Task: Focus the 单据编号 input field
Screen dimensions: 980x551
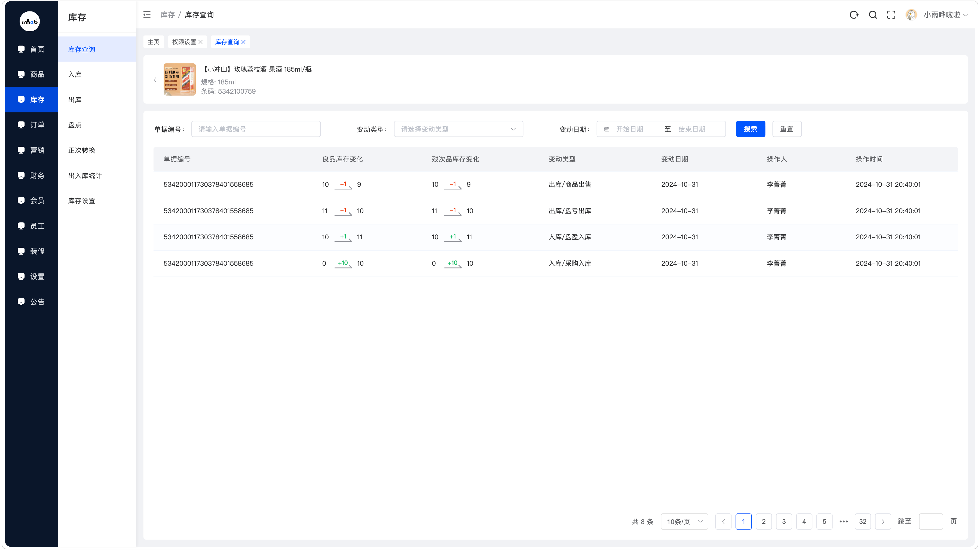Action: (256, 129)
